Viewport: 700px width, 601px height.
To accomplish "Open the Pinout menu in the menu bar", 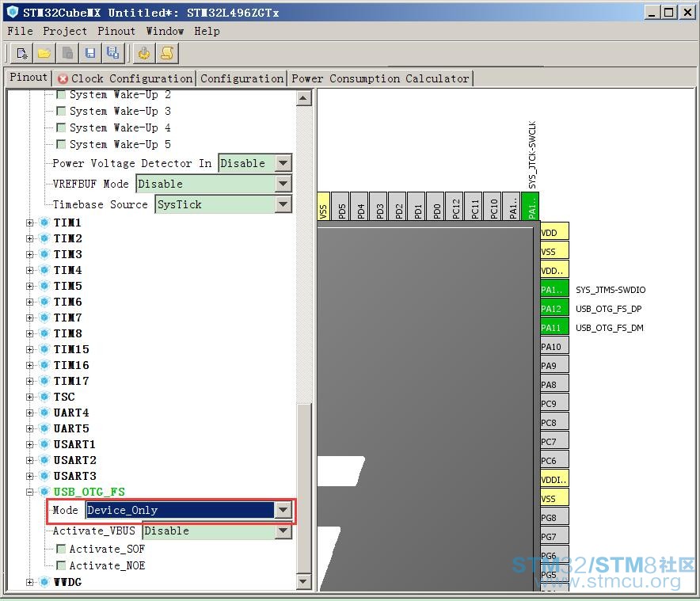I will click(116, 31).
